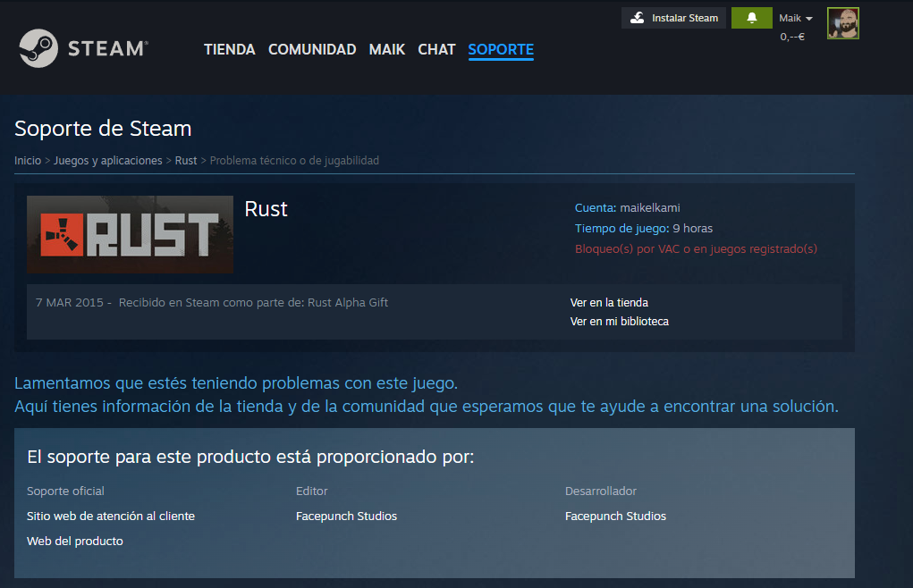913x588 pixels.
Task: Open the Web del producto link
Action: tap(75, 541)
